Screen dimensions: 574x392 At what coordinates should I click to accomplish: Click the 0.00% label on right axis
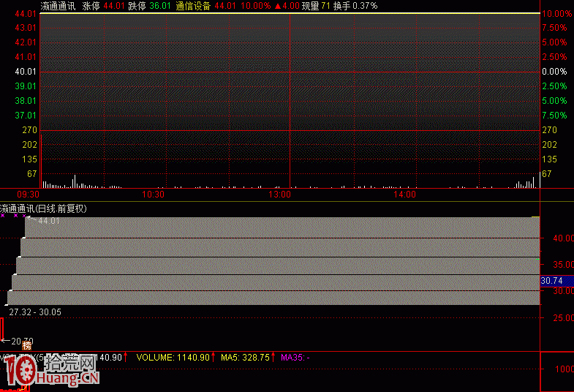coord(554,72)
